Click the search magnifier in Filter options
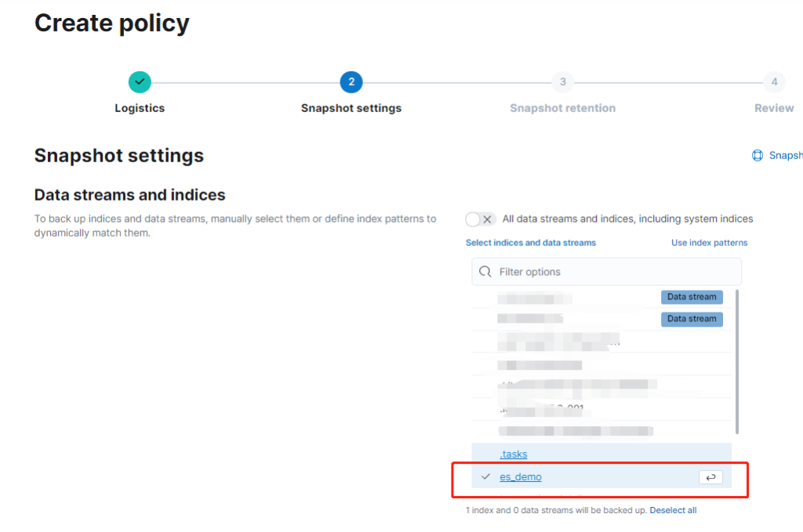803x532 pixels. [485, 272]
